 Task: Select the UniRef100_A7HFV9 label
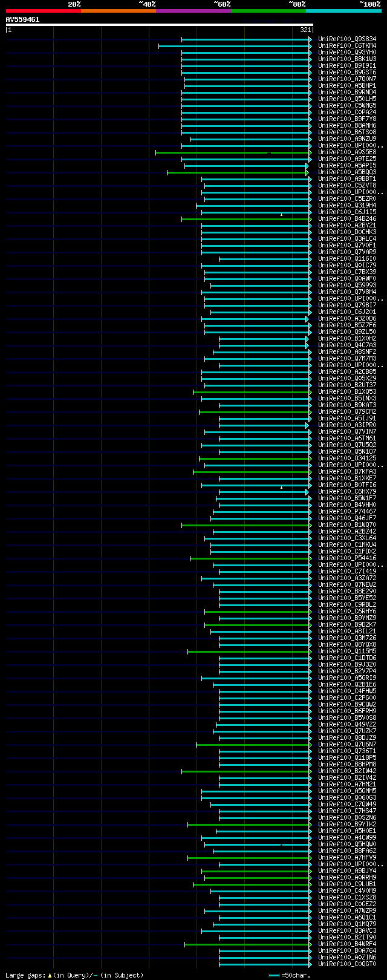coord(347,858)
